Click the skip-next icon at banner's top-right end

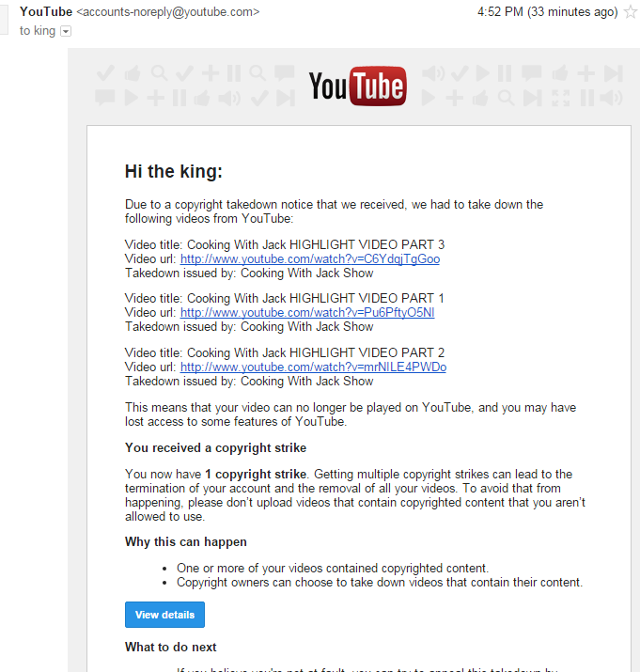(613, 73)
